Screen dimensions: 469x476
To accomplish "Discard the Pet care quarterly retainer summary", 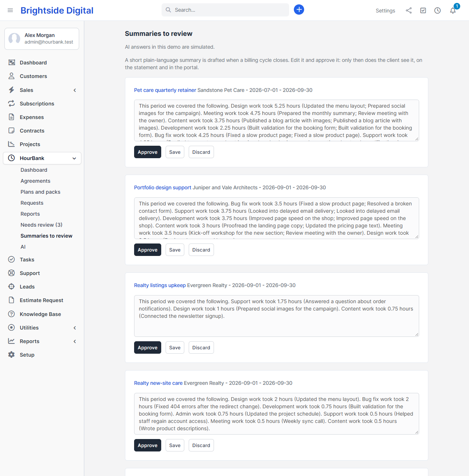I will 201,152.
